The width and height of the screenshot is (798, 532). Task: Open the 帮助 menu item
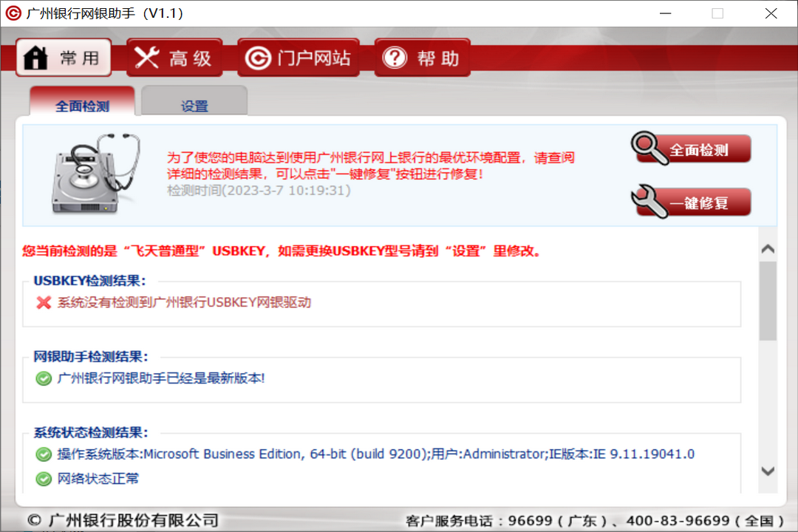422,57
